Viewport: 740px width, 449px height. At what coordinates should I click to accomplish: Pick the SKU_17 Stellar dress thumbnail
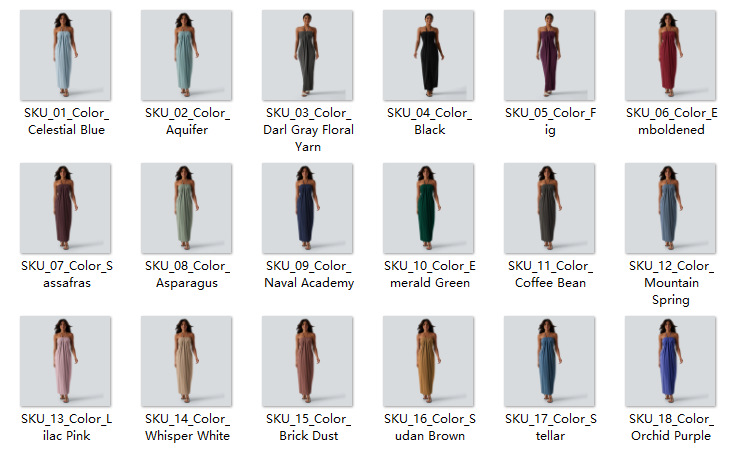(x=549, y=361)
